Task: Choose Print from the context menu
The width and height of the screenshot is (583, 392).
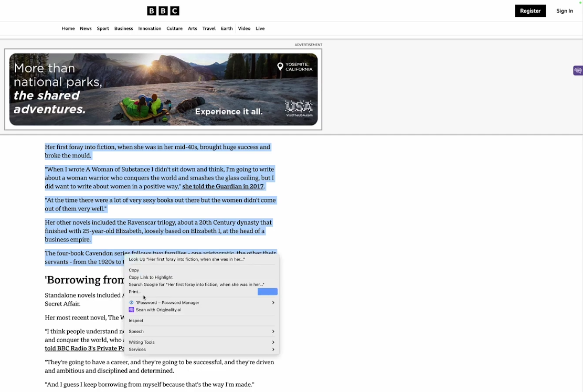Action: click(134, 291)
